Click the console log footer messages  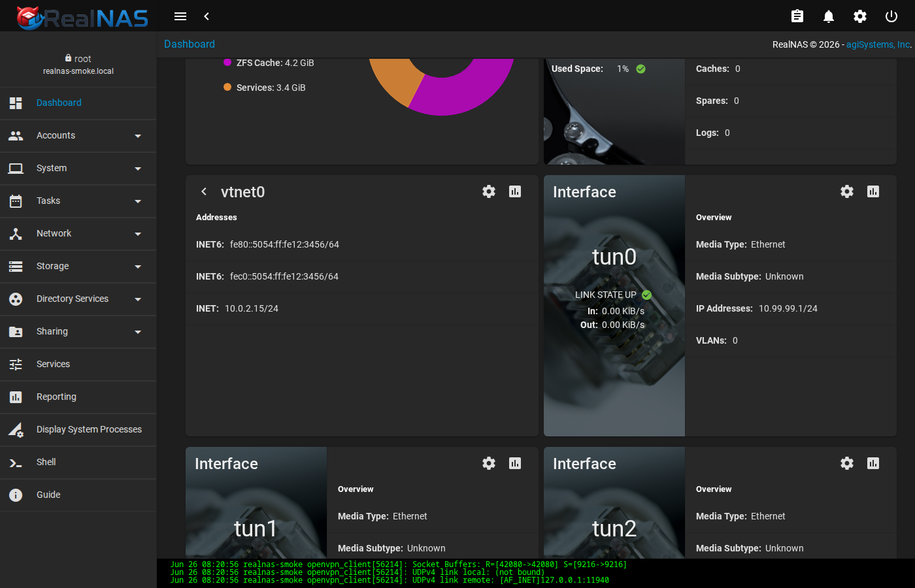tap(536, 572)
